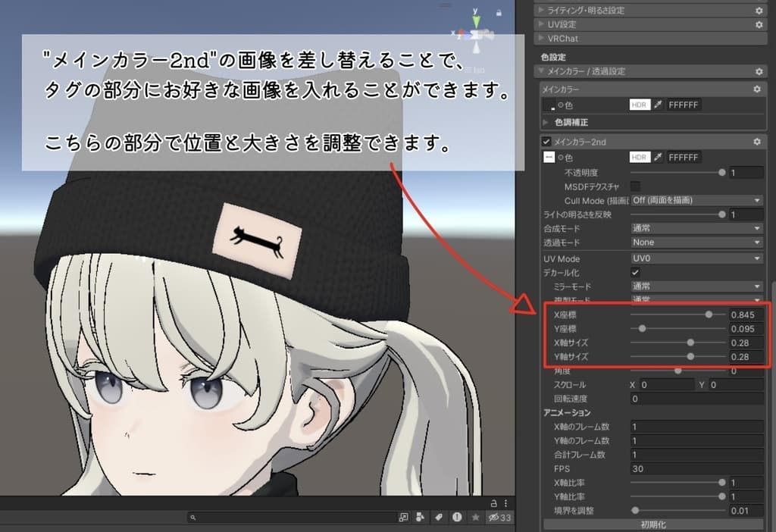This screenshot has height=532, width=776.
Task: Click the star filter icon in the scene search bar
Action: (476, 517)
